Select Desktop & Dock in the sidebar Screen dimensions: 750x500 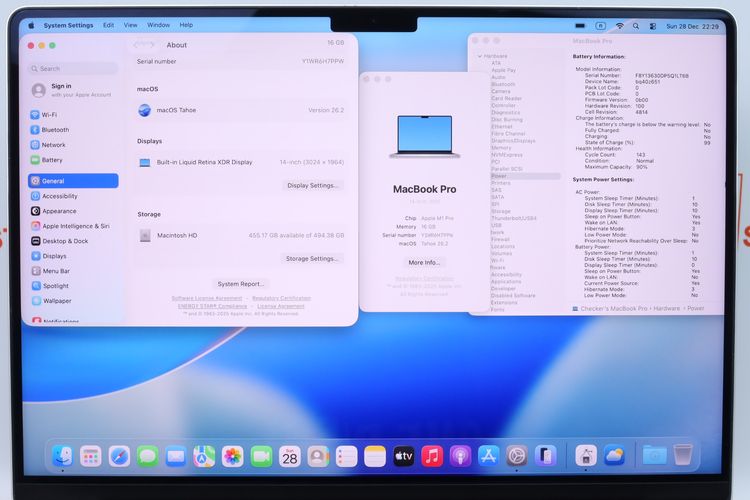click(73, 241)
